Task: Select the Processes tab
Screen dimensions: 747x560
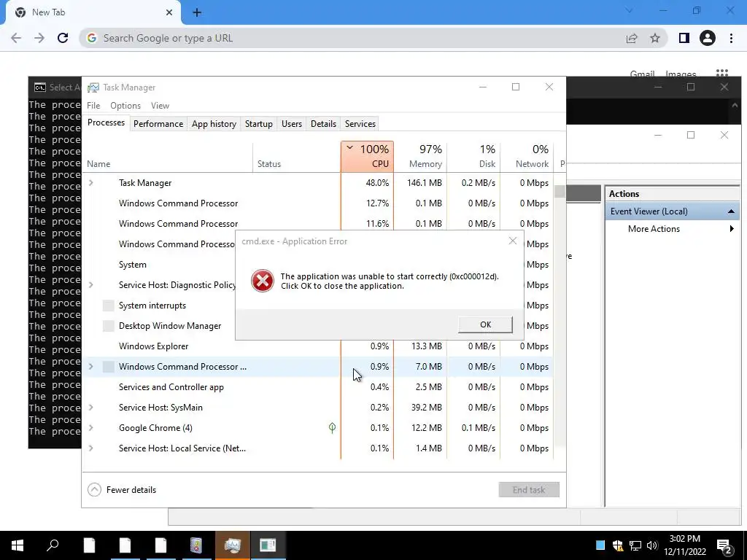Action: point(107,122)
